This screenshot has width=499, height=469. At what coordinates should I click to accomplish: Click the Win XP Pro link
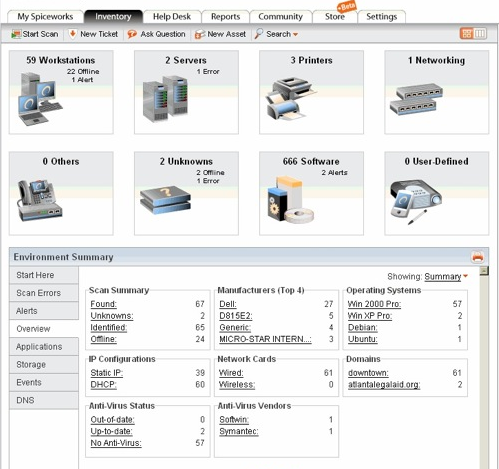370,316
